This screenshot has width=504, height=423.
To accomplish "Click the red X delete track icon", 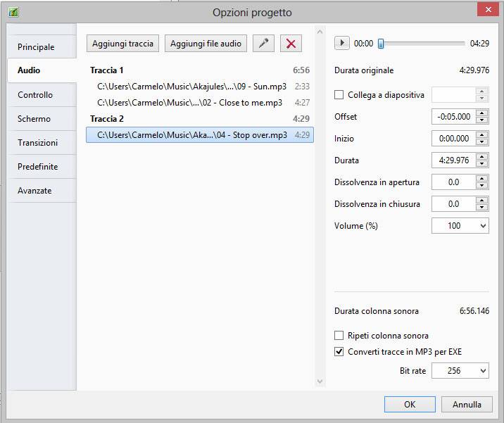I will (291, 44).
